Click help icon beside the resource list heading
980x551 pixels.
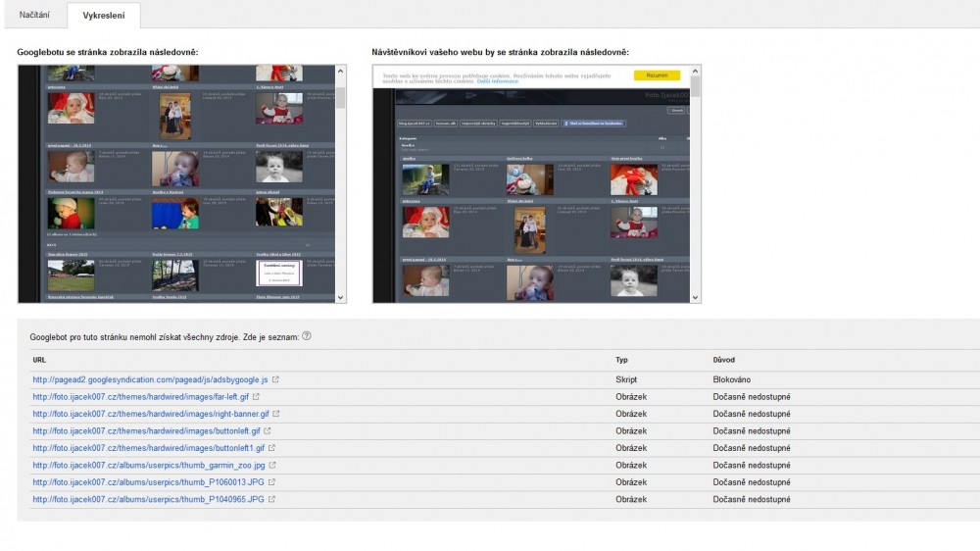coord(307,336)
